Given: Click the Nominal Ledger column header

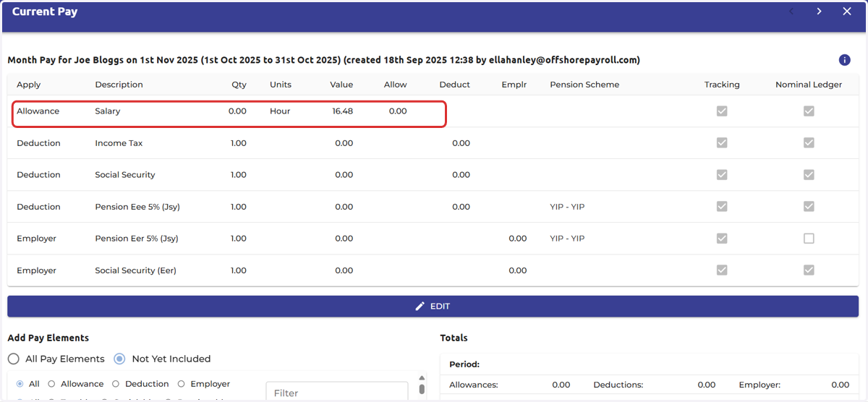Looking at the screenshot, I should [x=809, y=85].
